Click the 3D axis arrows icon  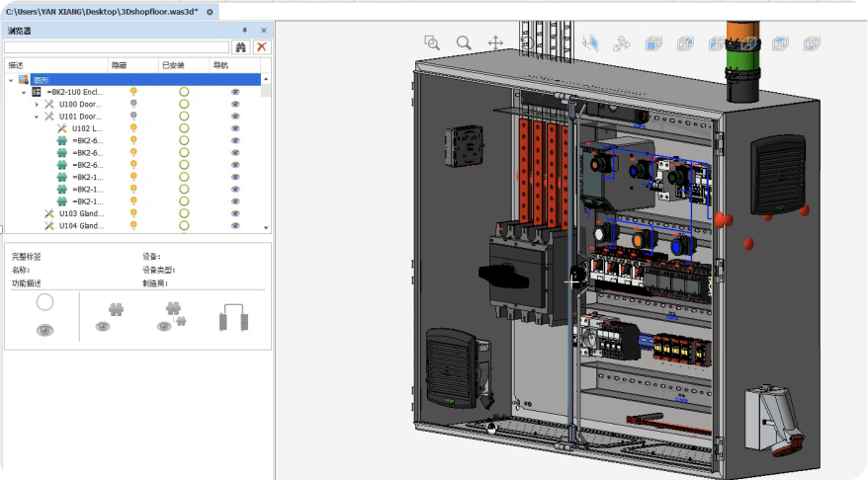(622, 43)
